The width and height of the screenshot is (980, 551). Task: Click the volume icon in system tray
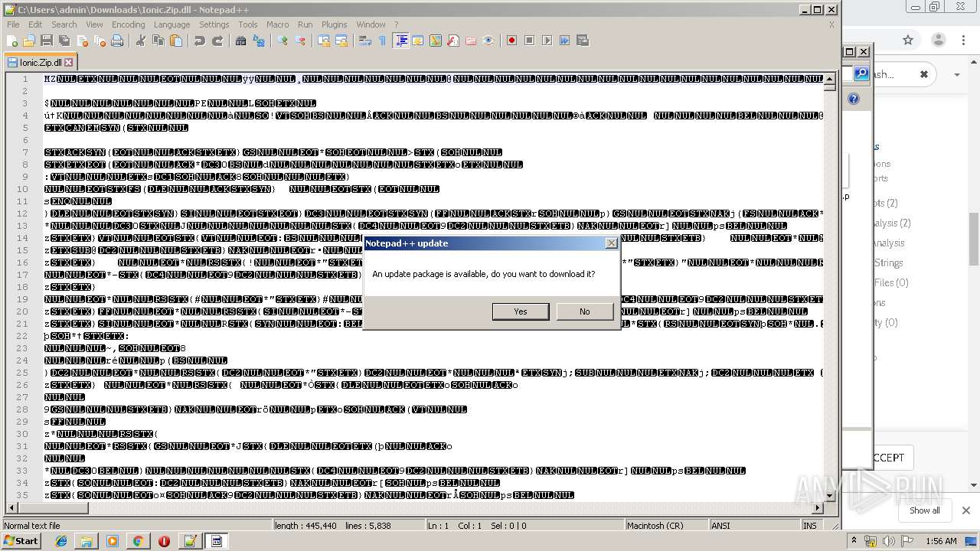(889, 541)
